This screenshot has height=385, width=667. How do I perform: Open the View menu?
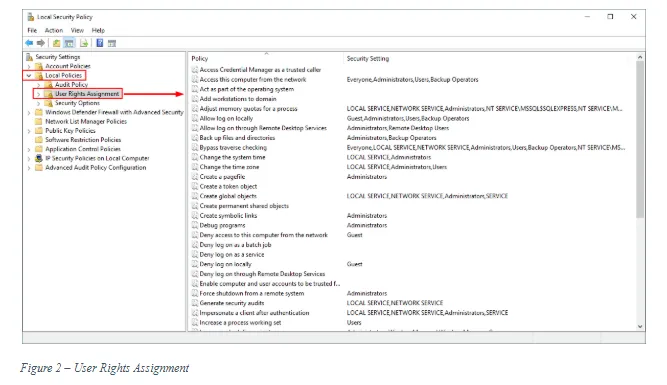click(77, 30)
